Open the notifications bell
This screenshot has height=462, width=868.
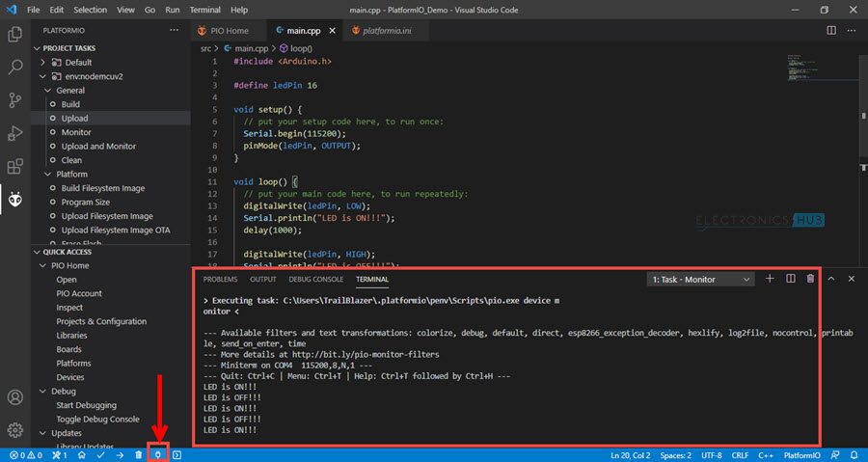coord(854,455)
